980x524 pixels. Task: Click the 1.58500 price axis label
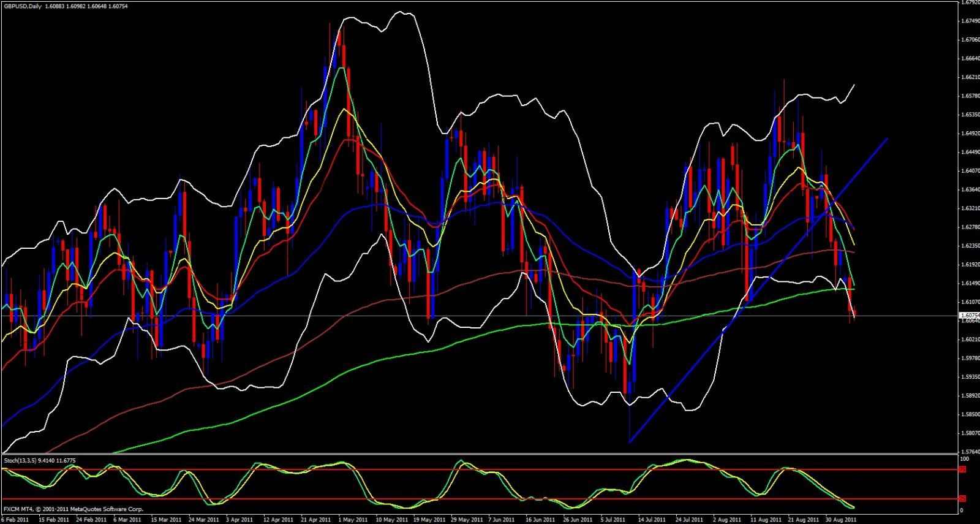click(x=970, y=414)
